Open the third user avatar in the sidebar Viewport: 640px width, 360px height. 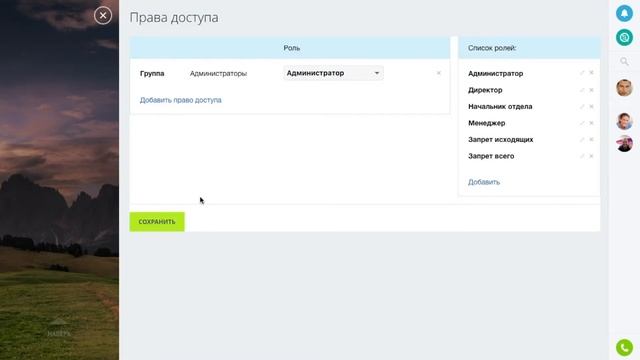(x=624, y=144)
